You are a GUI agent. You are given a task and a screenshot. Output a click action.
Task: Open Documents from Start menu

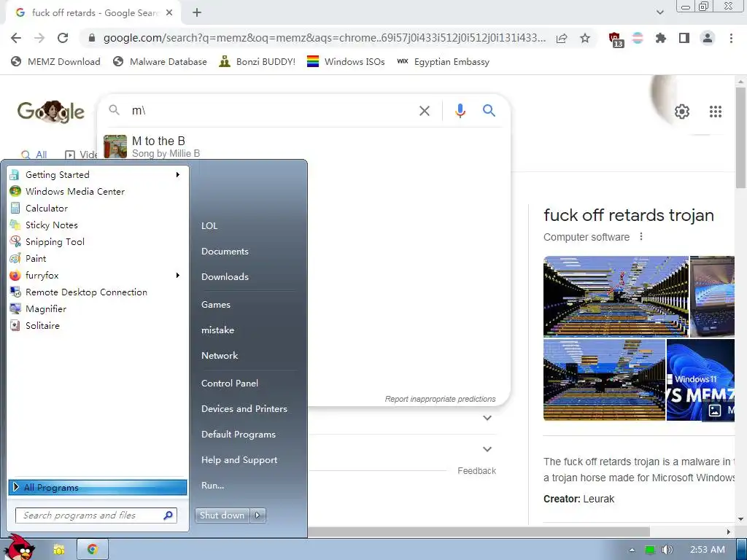point(225,252)
